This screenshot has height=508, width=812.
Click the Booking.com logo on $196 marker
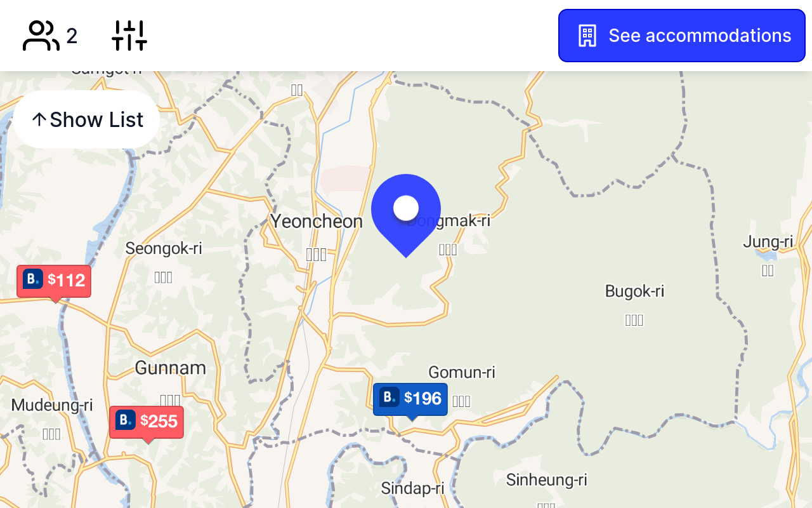(390, 398)
